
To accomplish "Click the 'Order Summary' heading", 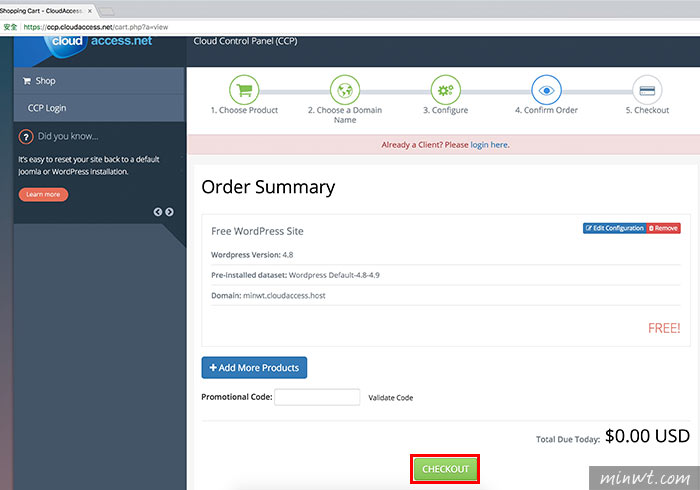I will (268, 187).
